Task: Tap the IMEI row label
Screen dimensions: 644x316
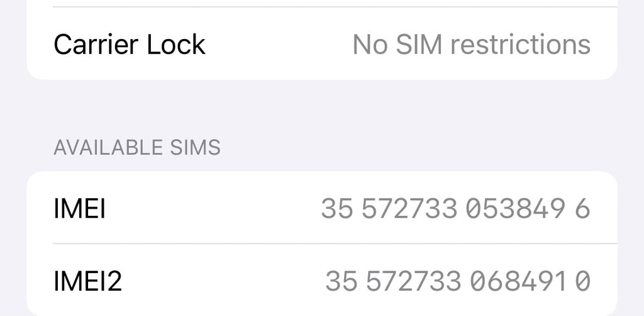Action: click(79, 208)
